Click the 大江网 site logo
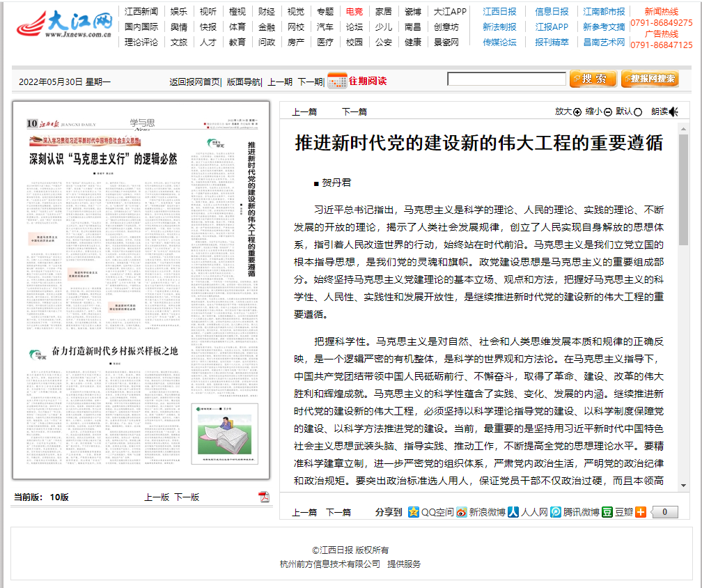This screenshot has height=588, width=702. click(64, 27)
